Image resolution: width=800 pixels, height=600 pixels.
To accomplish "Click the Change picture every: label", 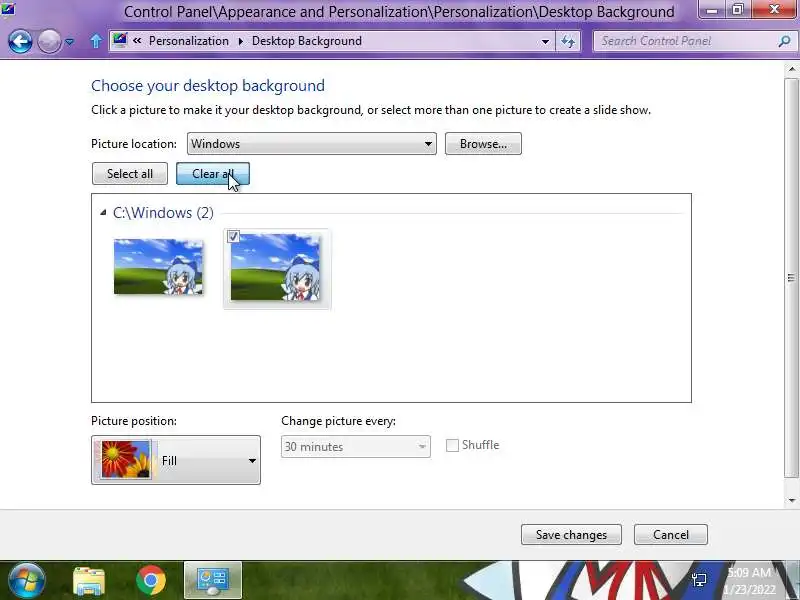I will (338, 421).
